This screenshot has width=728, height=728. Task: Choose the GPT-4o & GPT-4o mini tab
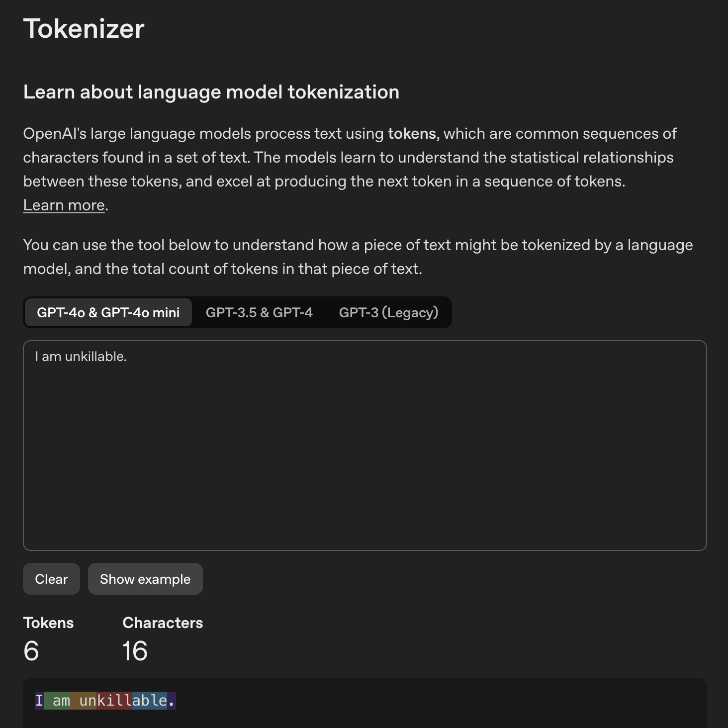click(x=108, y=312)
